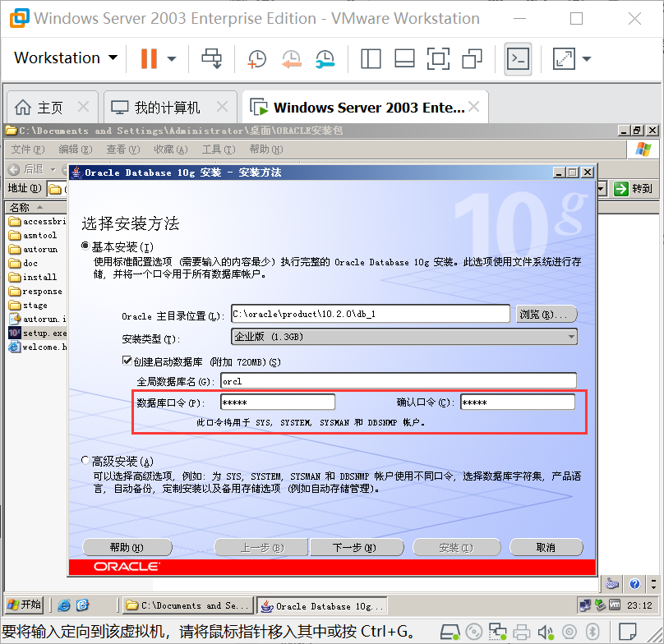The width and height of the screenshot is (664, 644).
Task: Click the 帮助(H) button in installer
Action: click(127, 547)
